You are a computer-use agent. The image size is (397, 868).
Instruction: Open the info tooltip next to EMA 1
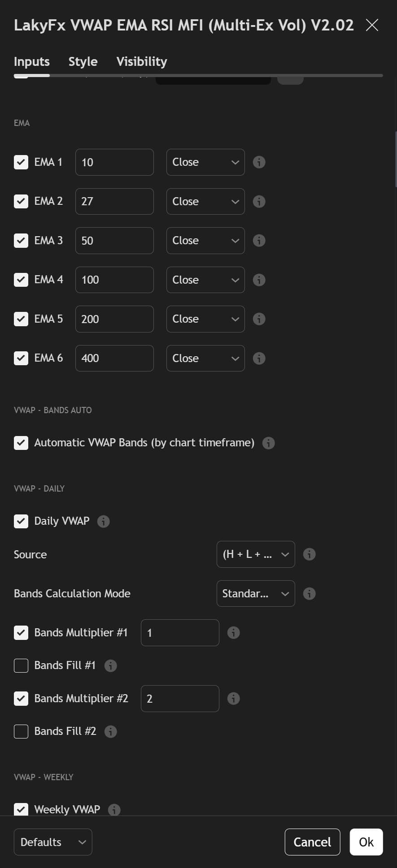coord(259,162)
